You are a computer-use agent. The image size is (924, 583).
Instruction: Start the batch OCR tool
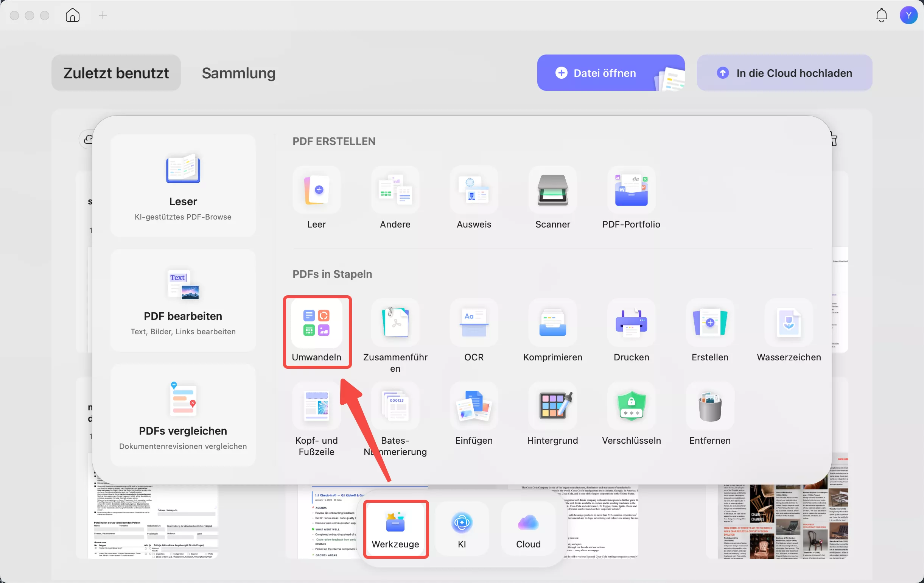[x=474, y=331]
